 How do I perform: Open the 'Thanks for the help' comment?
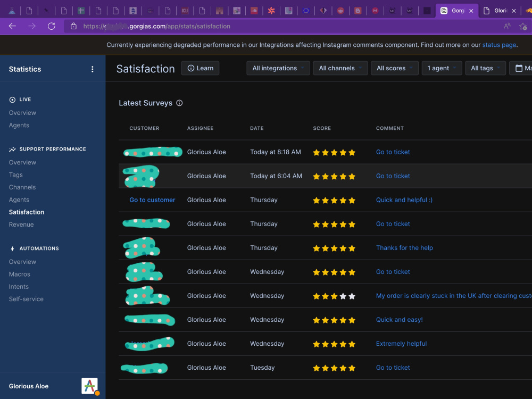point(404,248)
